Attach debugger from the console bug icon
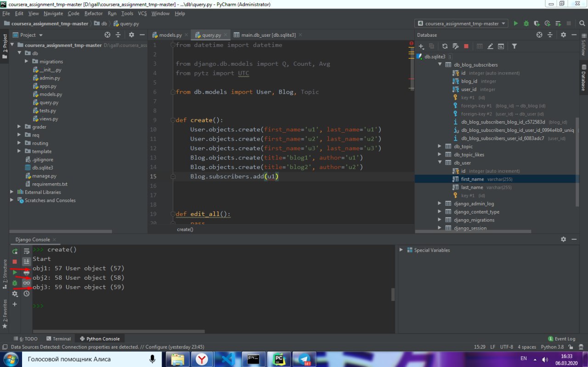This screenshot has width=588, height=367. (x=15, y=283)
